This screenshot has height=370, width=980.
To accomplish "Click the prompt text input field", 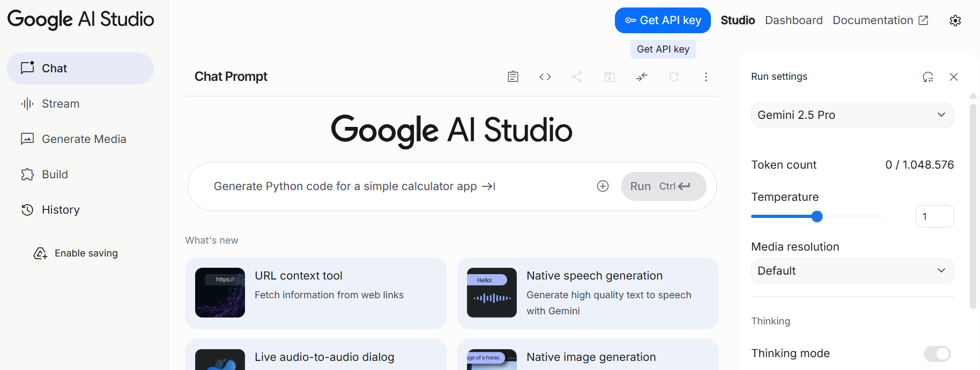I will (x=399, y=186).
